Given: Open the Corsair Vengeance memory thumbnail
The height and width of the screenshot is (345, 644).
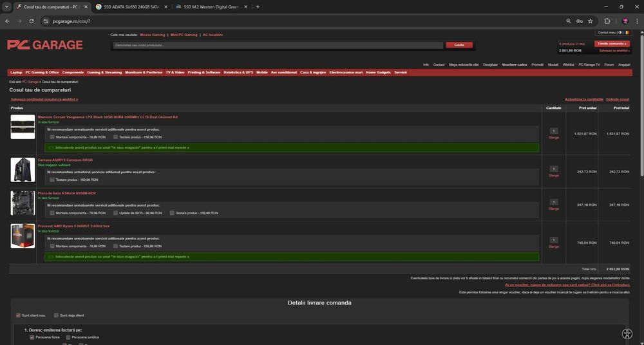Looking at the screenshot, I should [x=23, y=127].
